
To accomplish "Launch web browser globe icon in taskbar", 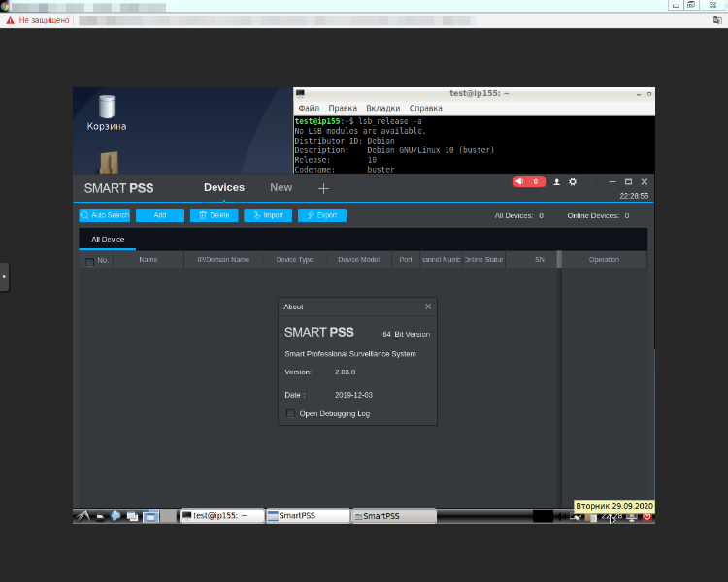I will [116, 516].
